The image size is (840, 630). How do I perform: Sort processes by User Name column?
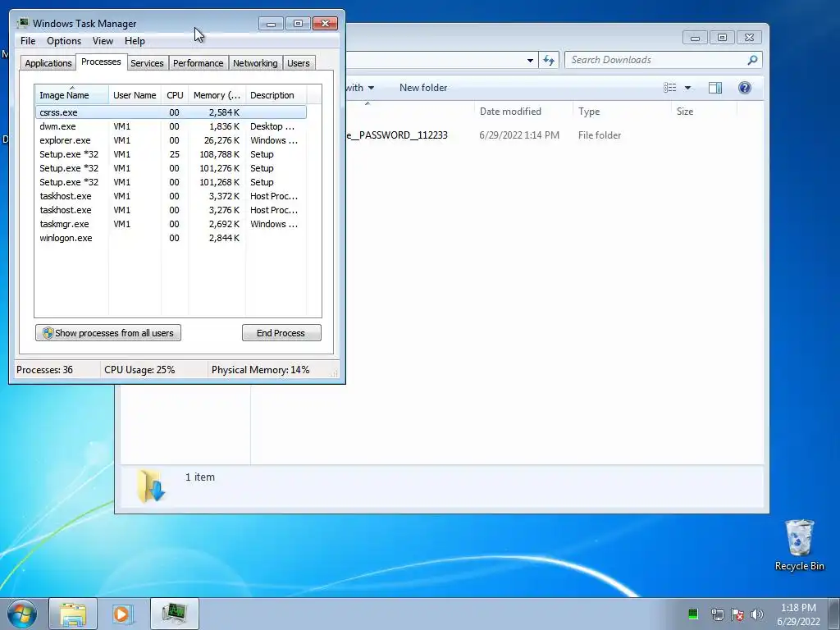[x=135, y=95]
